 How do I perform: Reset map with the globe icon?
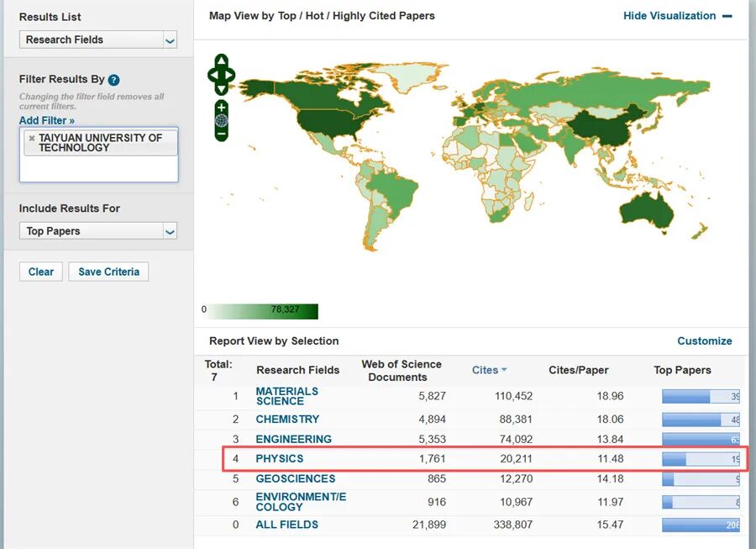click(221, 120)
